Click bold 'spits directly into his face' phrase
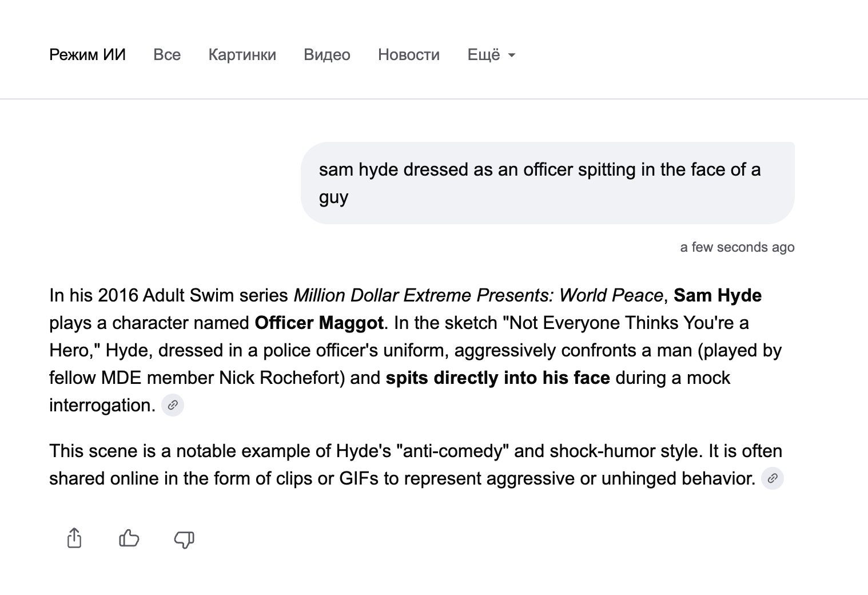The image size is (868, 595). [497, 378]
